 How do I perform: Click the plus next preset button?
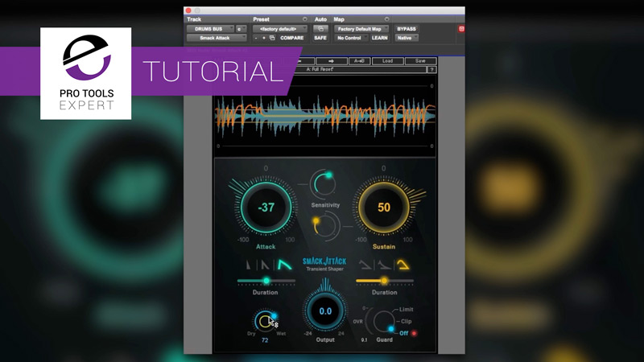pos(264,38)
